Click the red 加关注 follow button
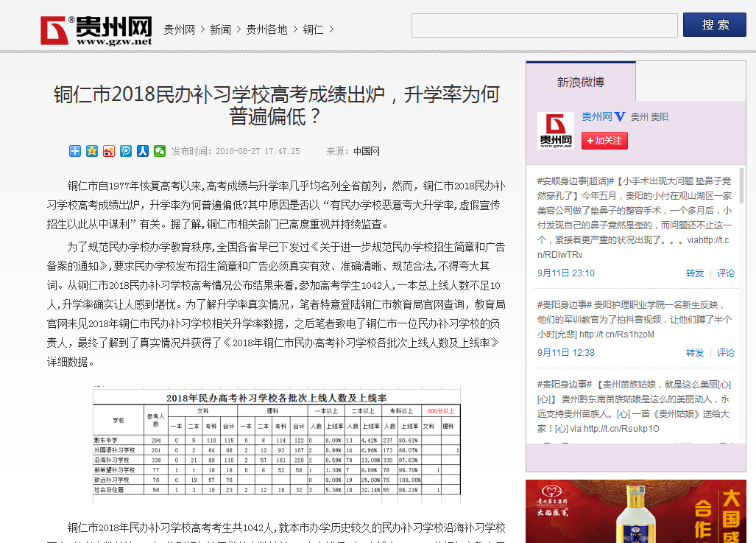The height and width of the screenshot is (543, 756). pos(604,141)
